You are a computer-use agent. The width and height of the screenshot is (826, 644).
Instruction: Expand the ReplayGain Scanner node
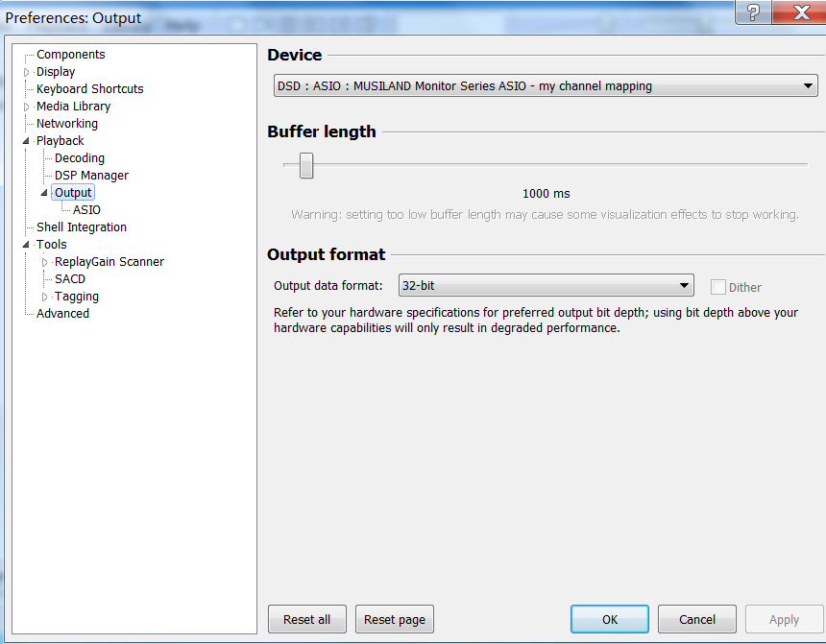[44, 262]
